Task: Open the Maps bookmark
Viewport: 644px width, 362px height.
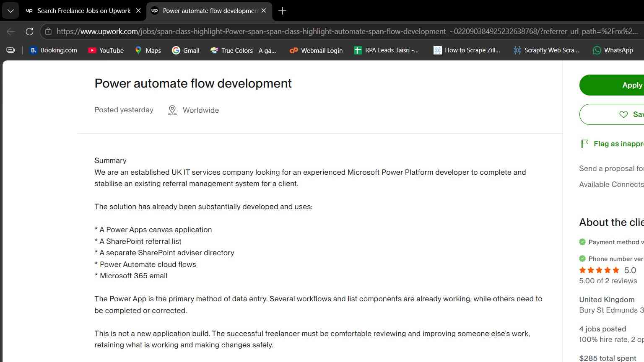Action: [x=148, y=50]
